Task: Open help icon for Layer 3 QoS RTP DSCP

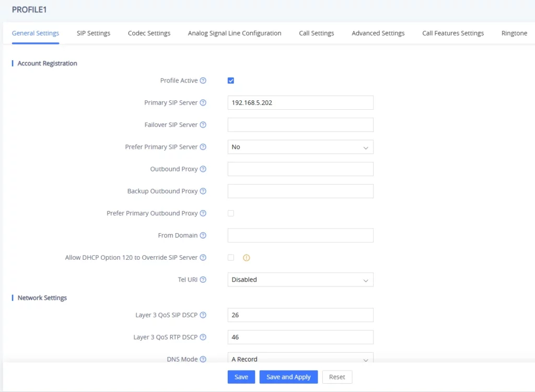Action: click(203, 337)
